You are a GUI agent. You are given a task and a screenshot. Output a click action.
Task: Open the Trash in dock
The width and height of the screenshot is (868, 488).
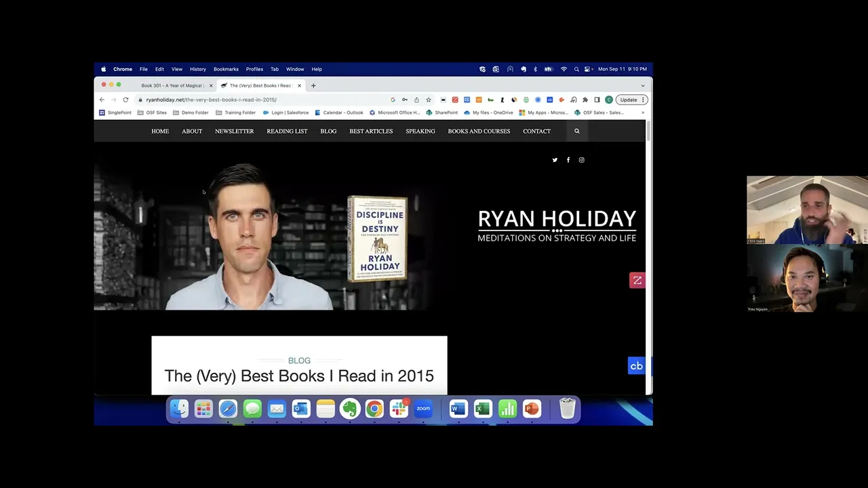(567, 409)
